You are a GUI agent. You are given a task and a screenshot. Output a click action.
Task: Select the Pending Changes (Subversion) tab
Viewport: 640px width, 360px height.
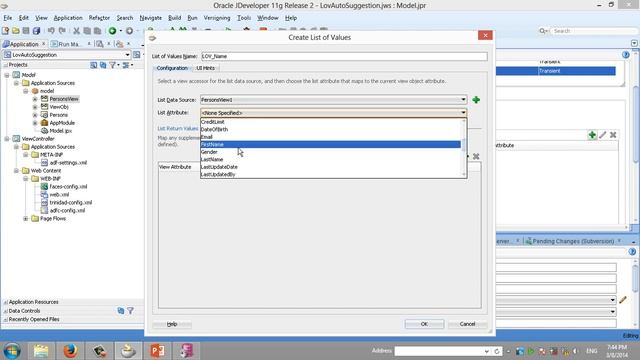click(x=573, y=241)
